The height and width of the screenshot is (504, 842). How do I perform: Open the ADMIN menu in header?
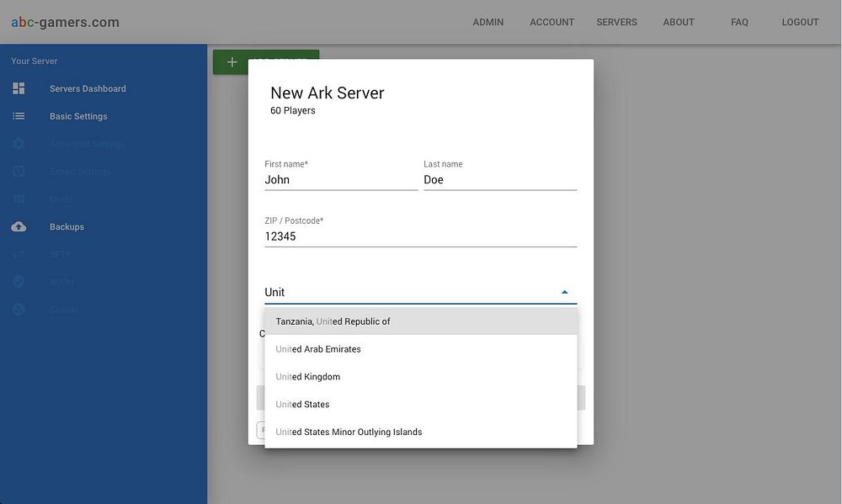[488, 22]
